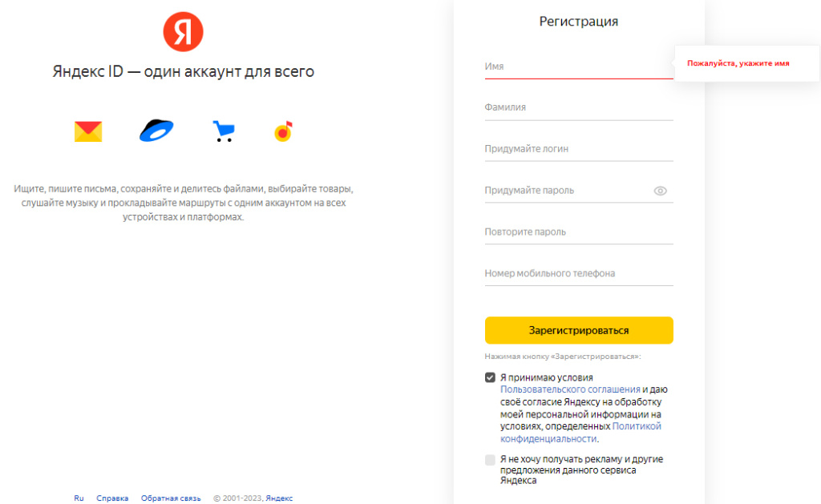Click the Придумайте логин field
821x504 pixels.
(x=579, y=149)
